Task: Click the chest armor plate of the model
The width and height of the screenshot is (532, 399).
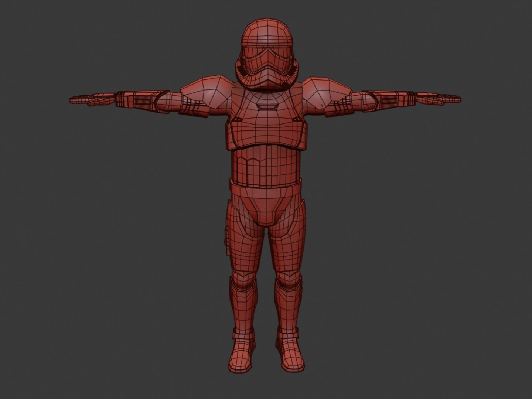Action: (x=266, y=118)
